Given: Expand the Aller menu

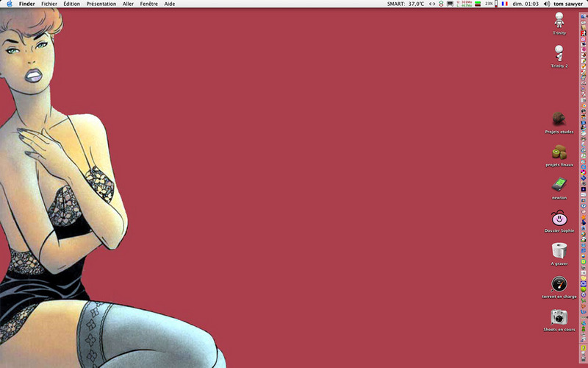Looking at the screenshot, I should point(128,4).
